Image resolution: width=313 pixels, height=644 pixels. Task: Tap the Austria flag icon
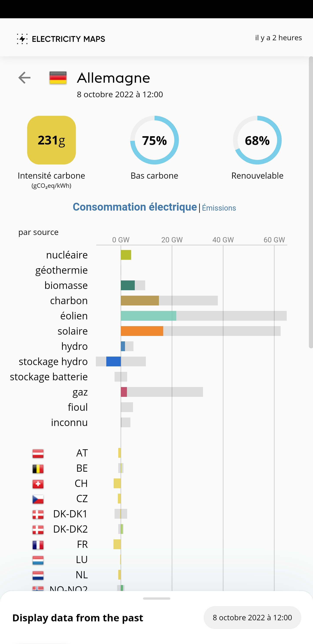click(x=38, y=453)
